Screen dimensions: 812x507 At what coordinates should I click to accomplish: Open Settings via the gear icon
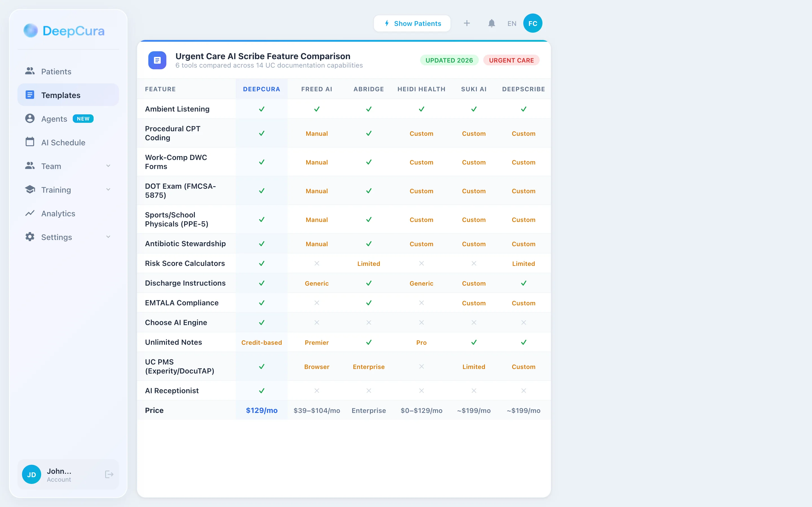tap(30, 237)
